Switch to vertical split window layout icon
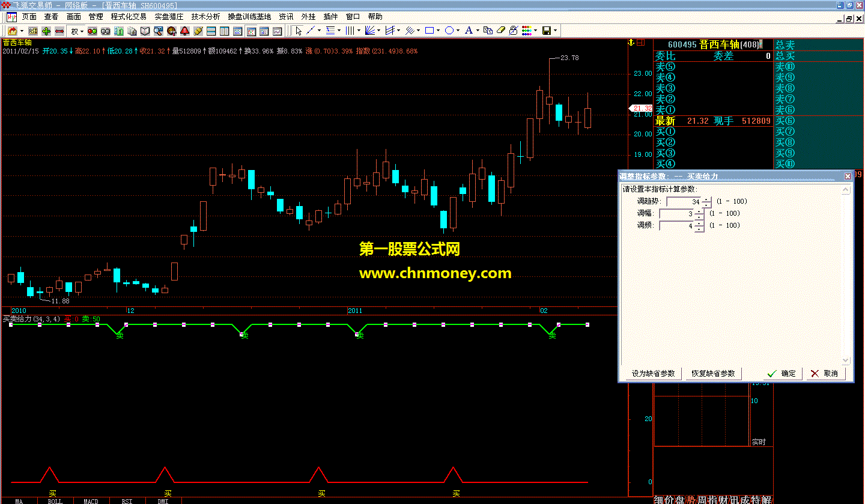The height and width of the screenshot is (504, 865). tap(224, 31)
